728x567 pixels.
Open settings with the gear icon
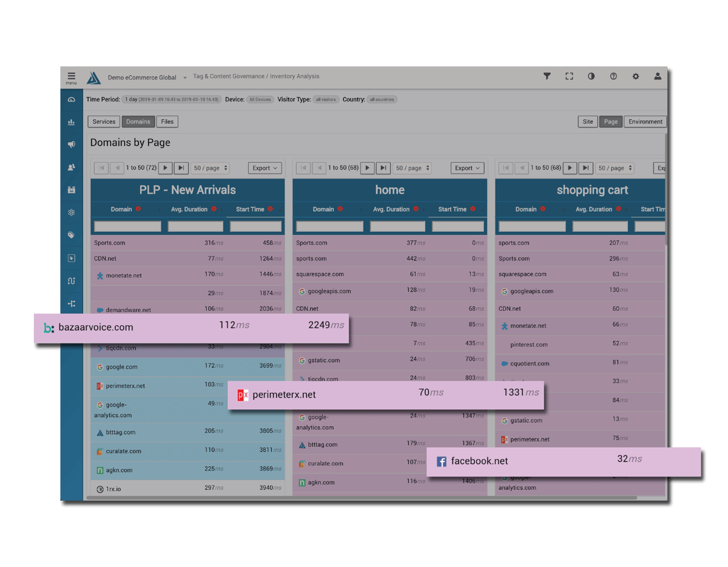point(635,76)
